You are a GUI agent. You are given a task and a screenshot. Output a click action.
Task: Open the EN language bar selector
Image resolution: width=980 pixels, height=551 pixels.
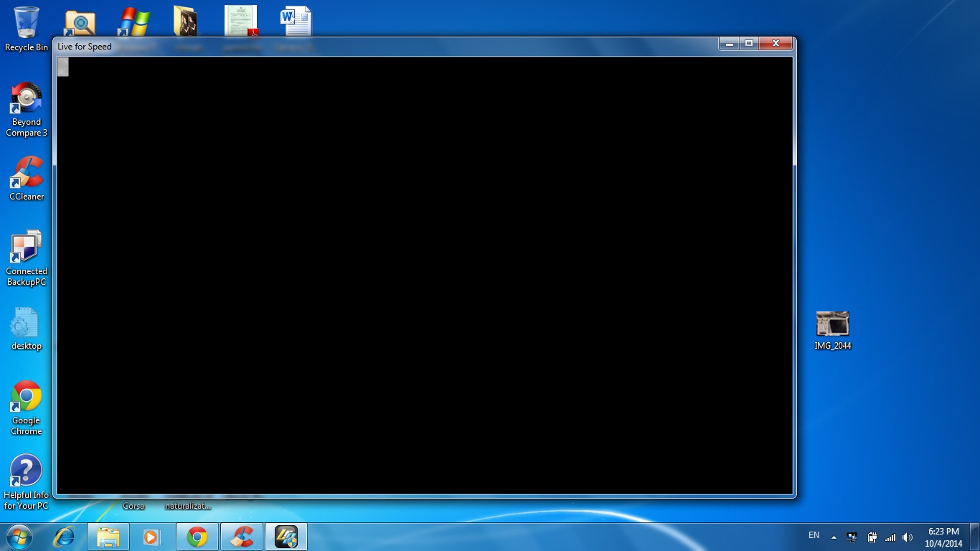814,535
